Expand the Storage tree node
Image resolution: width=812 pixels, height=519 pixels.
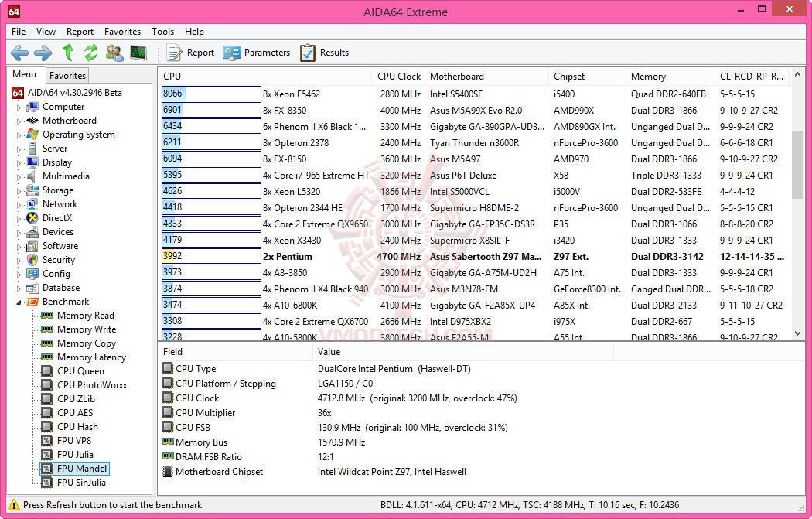(19, 191)
